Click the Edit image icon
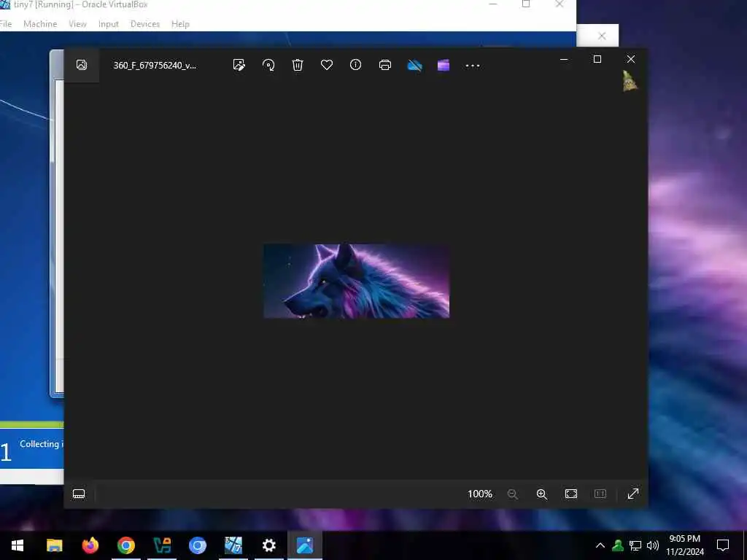 coord(239,65)
